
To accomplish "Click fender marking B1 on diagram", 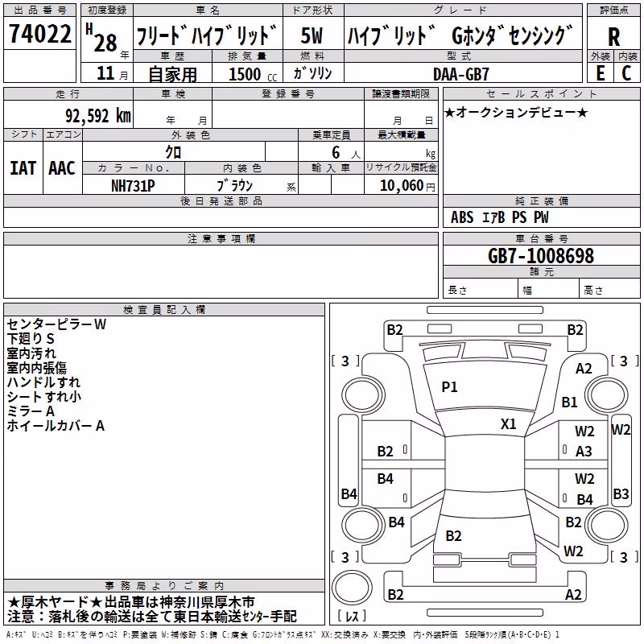I will pos(570,402).
